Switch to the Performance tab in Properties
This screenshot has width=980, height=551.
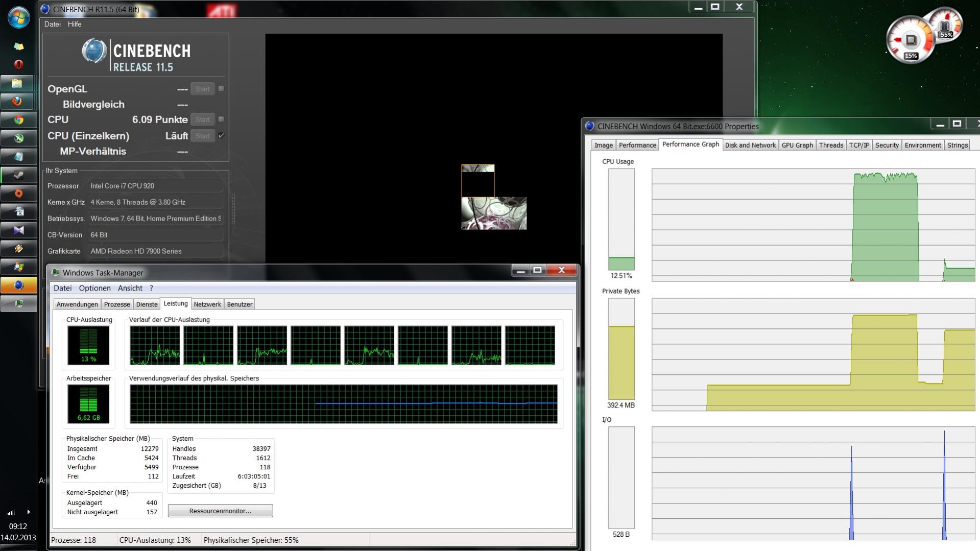tap(637, 146)
